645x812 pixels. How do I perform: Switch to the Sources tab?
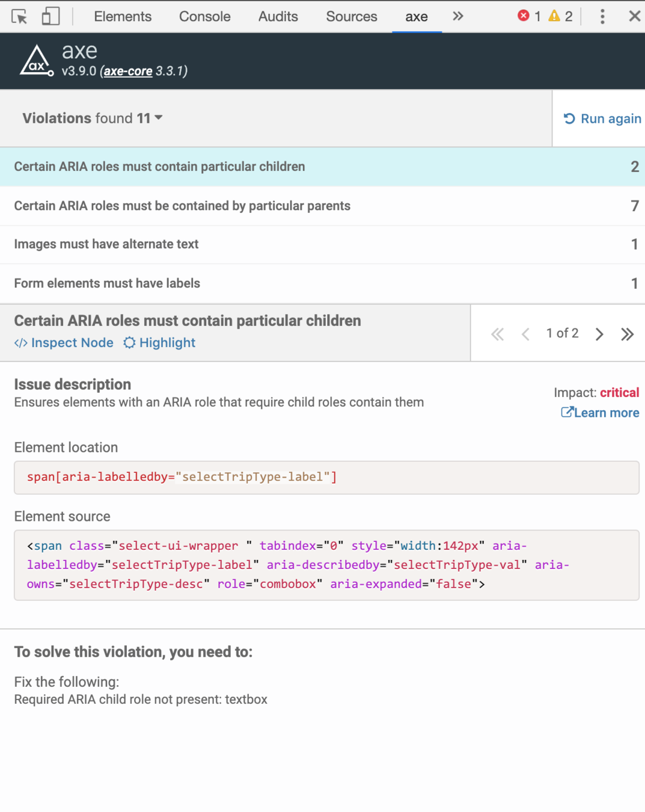[x=352, y=16]
